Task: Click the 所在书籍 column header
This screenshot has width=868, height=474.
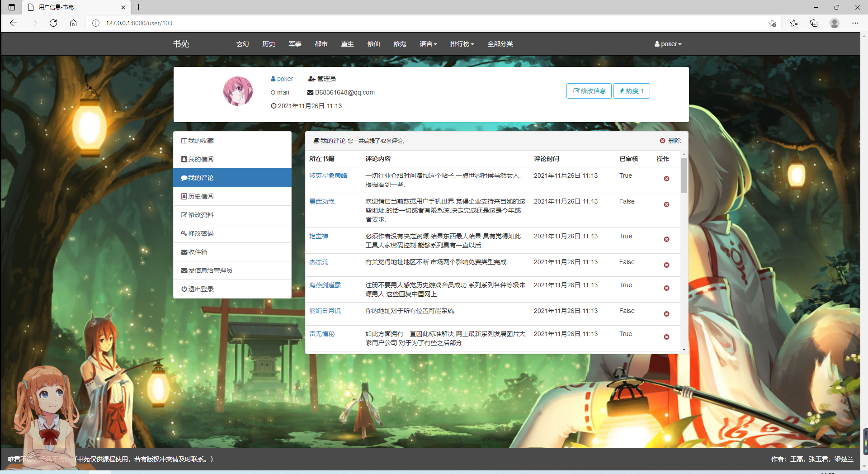Action: 322,159
